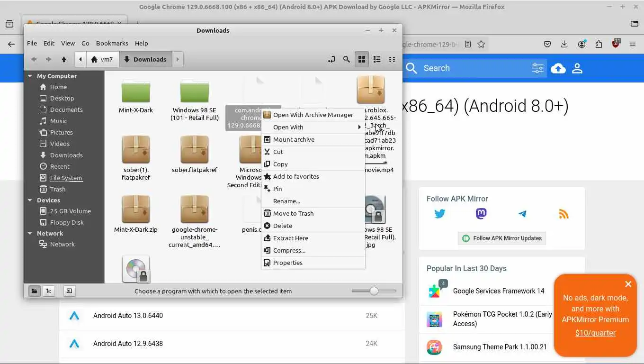Show earlier path entries with left chevron

tap(80, 59)
